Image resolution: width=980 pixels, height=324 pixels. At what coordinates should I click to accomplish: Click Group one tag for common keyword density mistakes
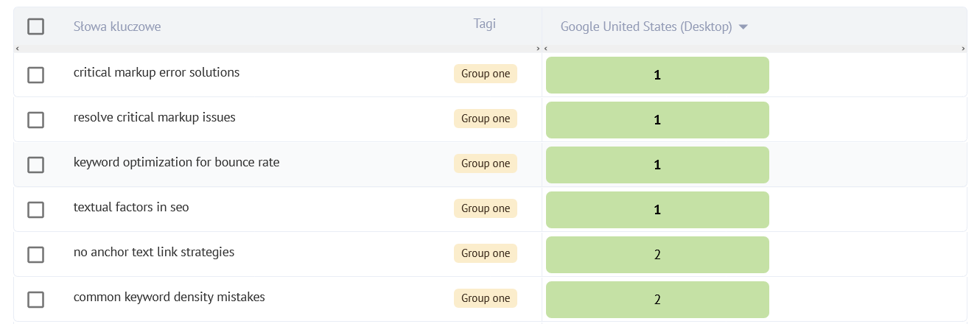(x=486, y=298)
